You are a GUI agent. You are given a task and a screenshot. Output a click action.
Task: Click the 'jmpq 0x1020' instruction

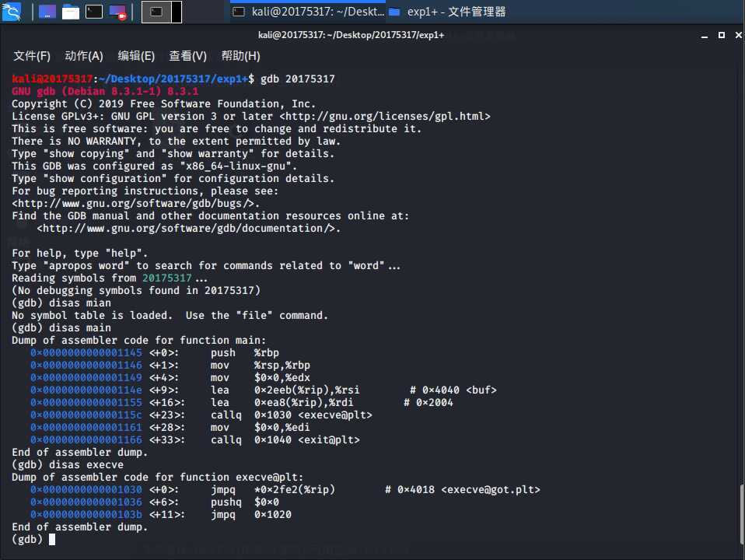coord(251,514)
